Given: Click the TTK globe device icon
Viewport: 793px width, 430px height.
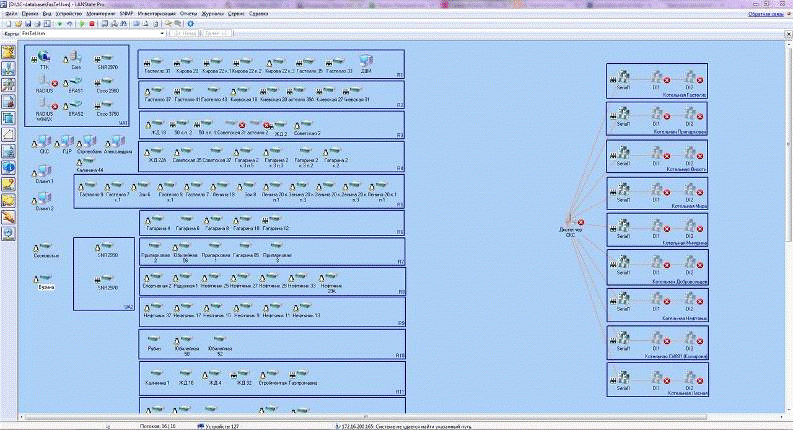Looking at the screenshot, I should click(43, 58).
